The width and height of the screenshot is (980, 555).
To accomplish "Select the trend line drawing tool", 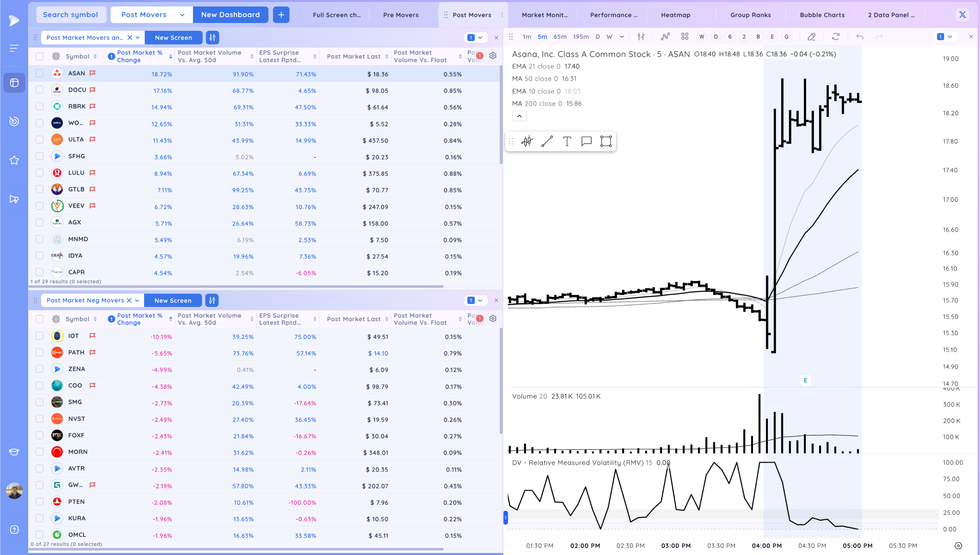I will coord(547,141).
